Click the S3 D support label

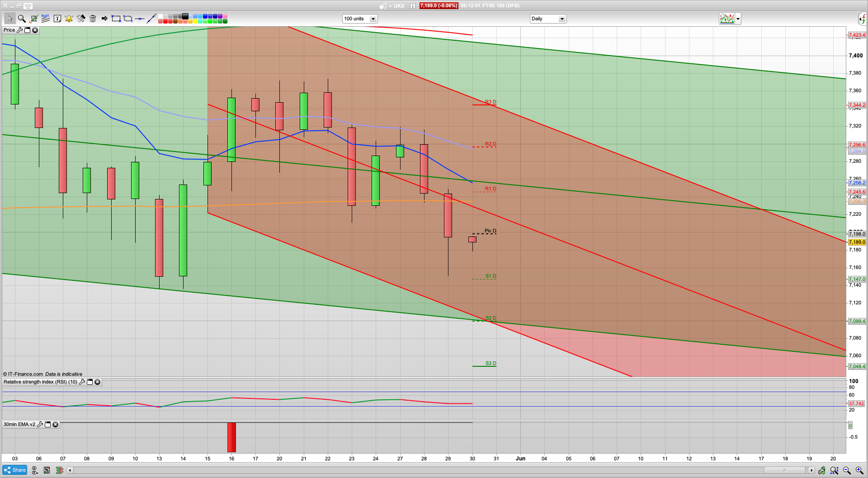pos(491,363)
